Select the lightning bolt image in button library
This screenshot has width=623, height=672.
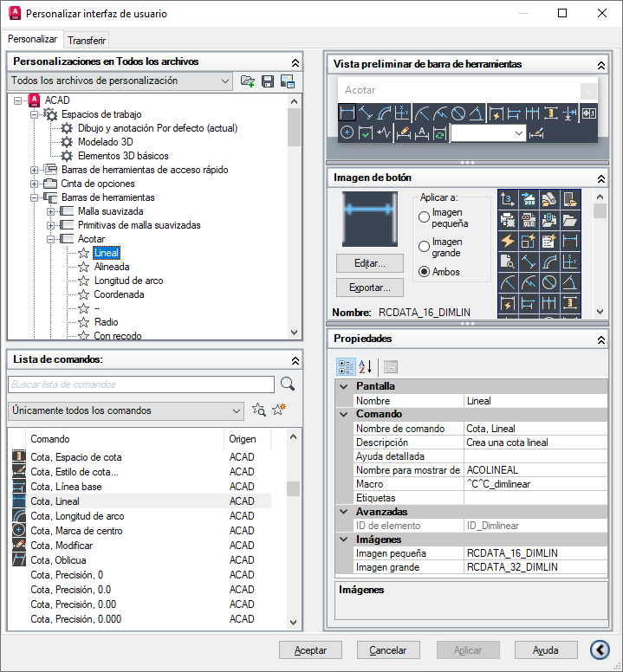(508, 242)
